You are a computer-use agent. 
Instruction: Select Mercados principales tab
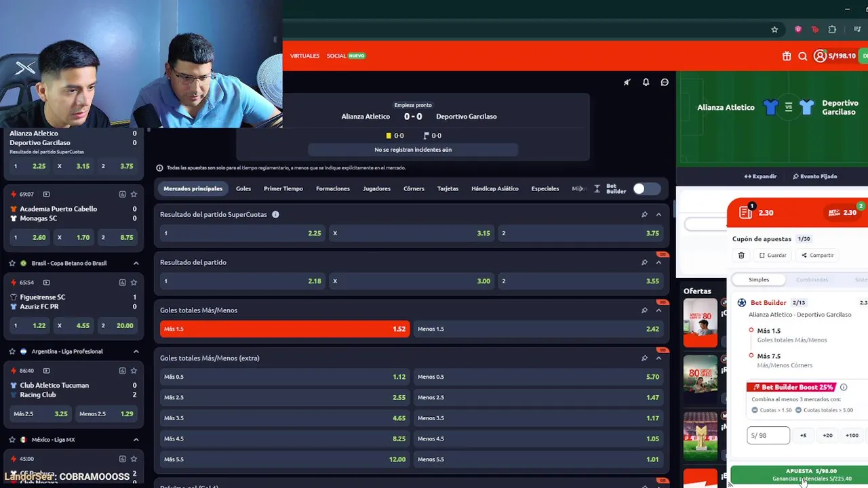coord(193,188)
